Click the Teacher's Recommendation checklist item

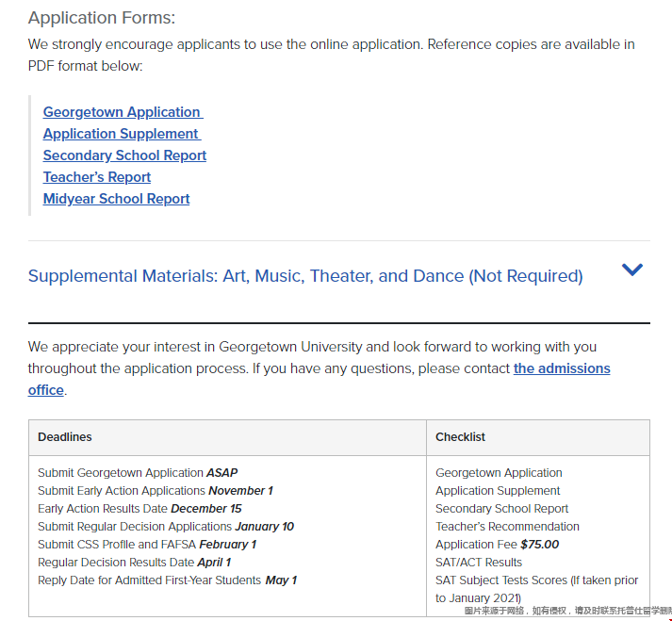pos(507,527)
